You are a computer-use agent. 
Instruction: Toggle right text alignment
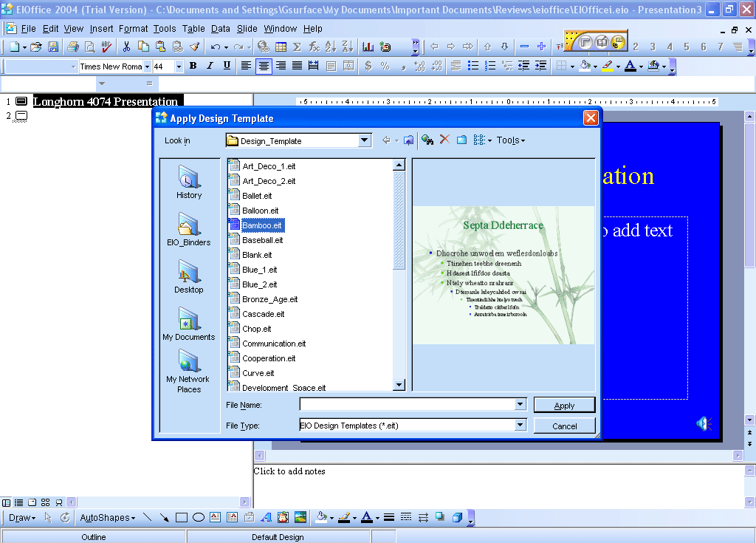pyautogui.click(x=281, y=66)
